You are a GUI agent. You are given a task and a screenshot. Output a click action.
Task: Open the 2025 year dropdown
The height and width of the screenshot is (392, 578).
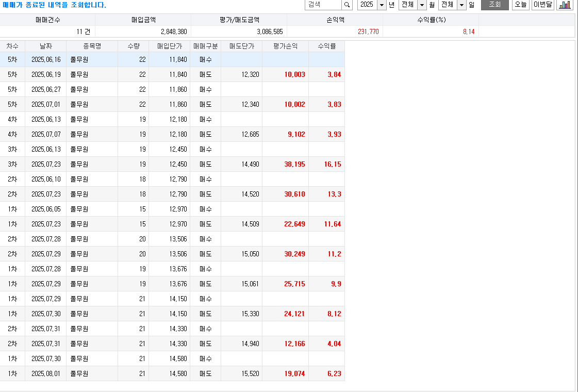382,5
